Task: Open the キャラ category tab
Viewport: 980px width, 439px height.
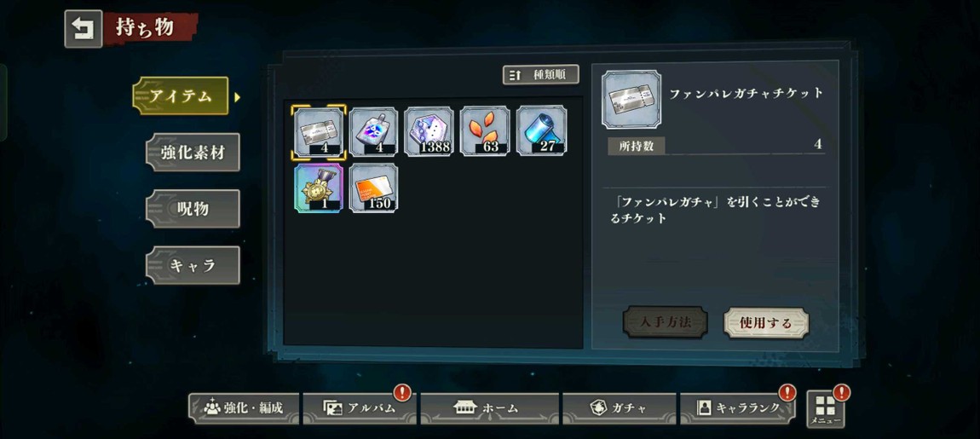Action: pyautogui.click(x=193, y=265)
